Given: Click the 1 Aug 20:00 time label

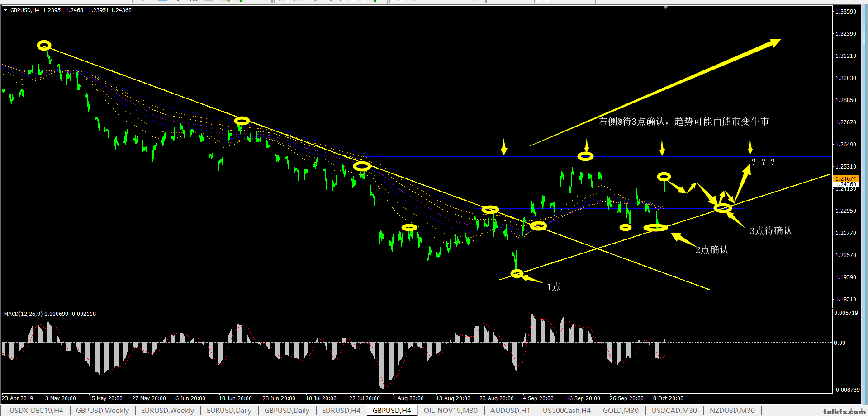Looking at the screenshot, I should [x=408, y=398].
